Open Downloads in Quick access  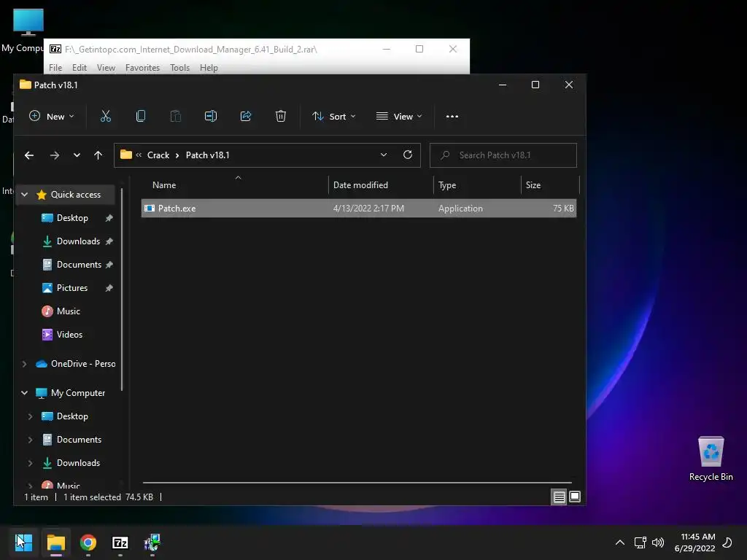coord(78,241)
